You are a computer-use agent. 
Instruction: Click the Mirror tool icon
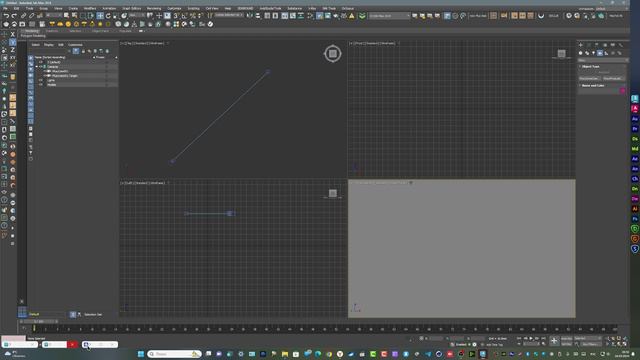point(249,16)
